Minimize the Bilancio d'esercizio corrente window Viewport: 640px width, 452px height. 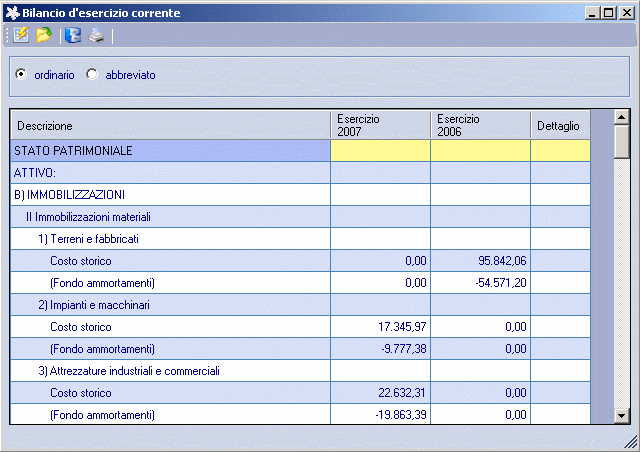click(x=593, y=13)
